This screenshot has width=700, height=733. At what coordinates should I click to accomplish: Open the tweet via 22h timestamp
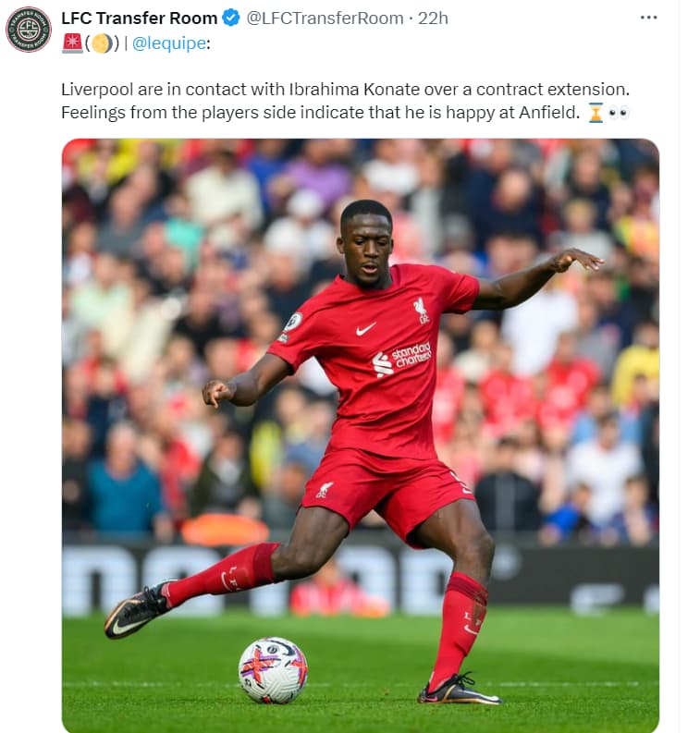tap(433, 18)
